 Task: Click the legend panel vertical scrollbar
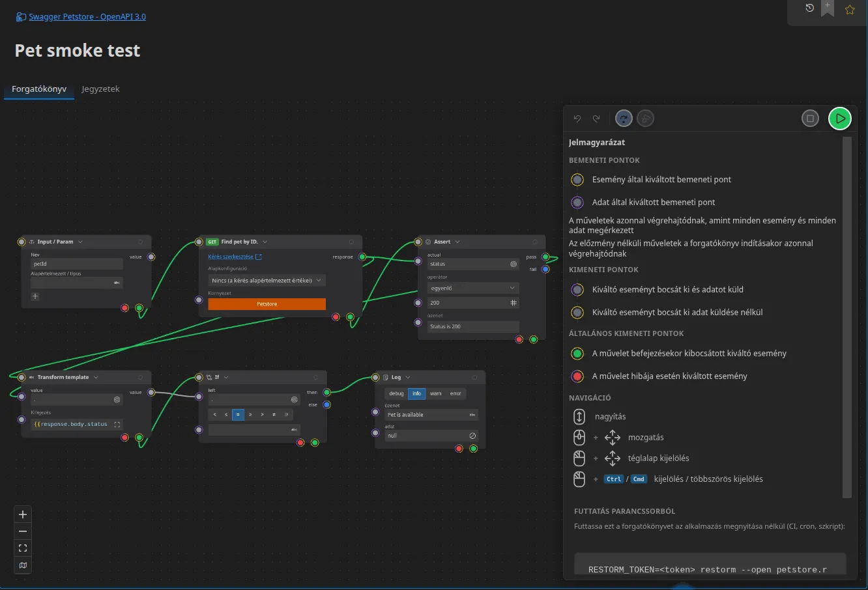tap(847, 317)
